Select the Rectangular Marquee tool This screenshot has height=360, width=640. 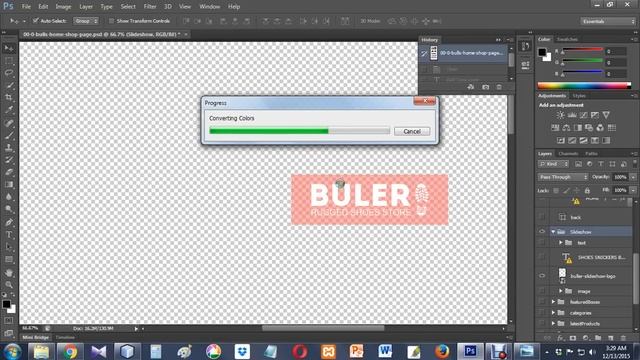[9, 61]
